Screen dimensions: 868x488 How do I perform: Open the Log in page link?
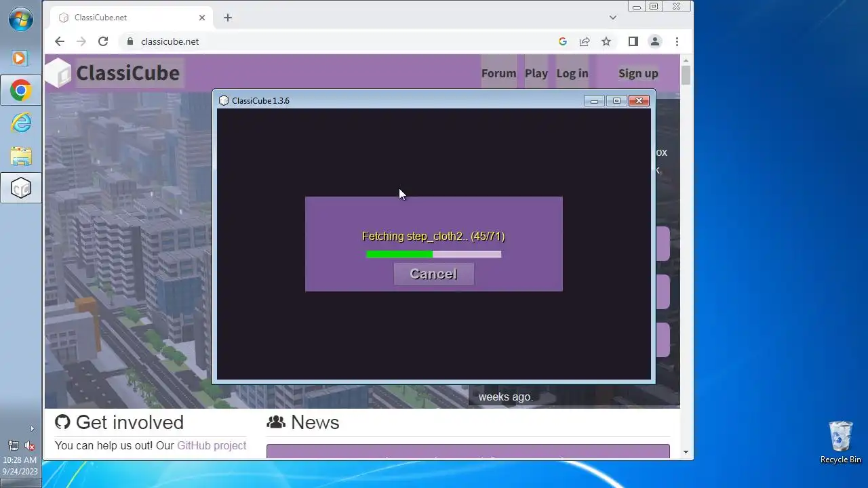pyautogui.click(x=572, y=73)
